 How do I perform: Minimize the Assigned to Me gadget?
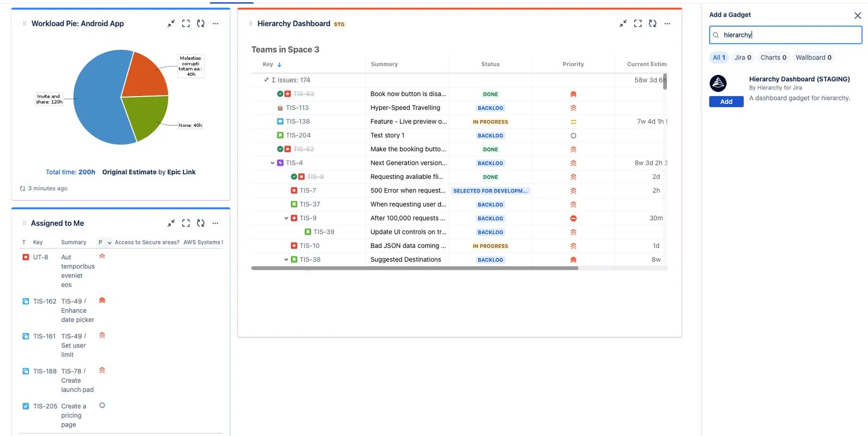click(171, 223)
